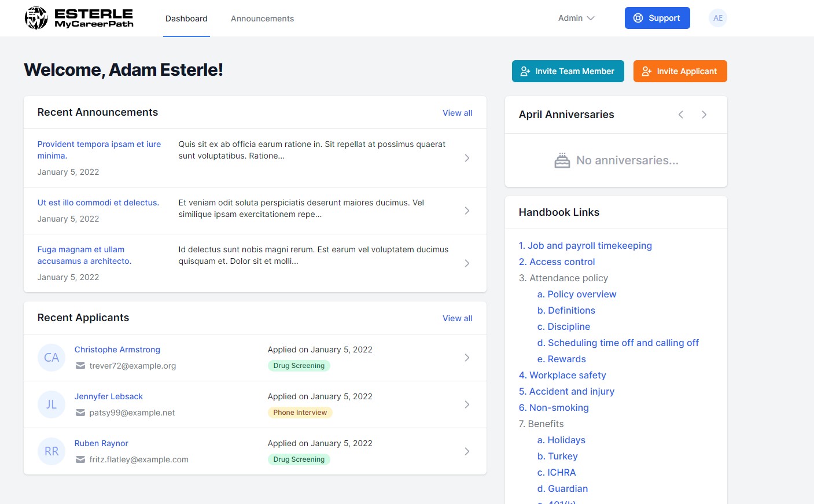814x504 pixels.
Task: Open Christophe Armstrong applicant profile
Action: 117,350
